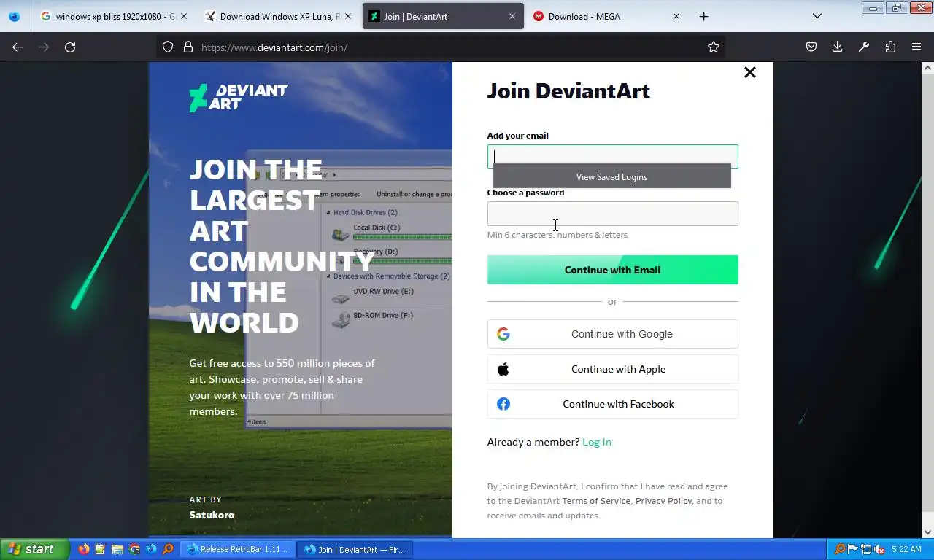Viewport: 934px width, 560px height.
Task: Reload the page with refresh icon
Action: pos(70,47)
